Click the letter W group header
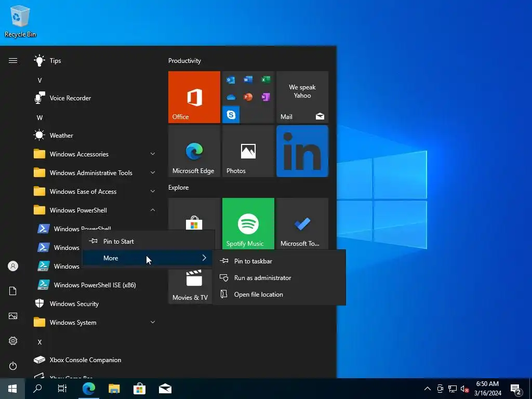Image resolution: width=532 pixels, height=399 pixels. [x=39, y=118]
